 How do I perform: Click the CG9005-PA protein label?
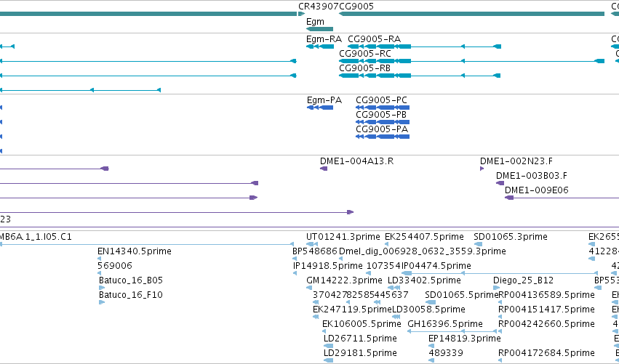[x=382, y=129]
